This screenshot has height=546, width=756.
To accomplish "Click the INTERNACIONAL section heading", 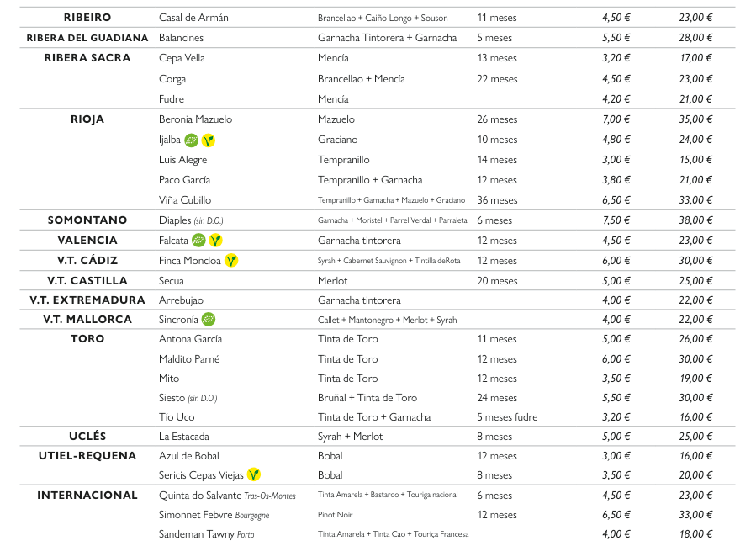I will tap(87, 496).
